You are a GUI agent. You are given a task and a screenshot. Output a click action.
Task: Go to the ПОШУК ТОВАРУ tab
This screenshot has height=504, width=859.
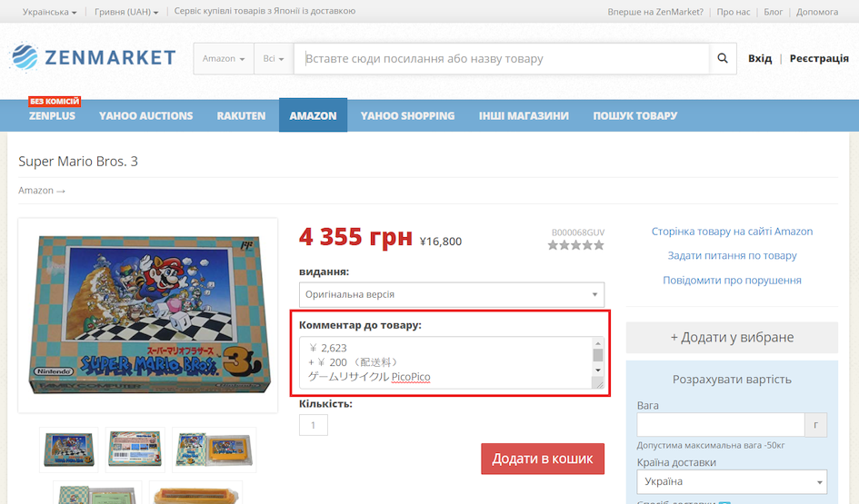coord(635,116)
